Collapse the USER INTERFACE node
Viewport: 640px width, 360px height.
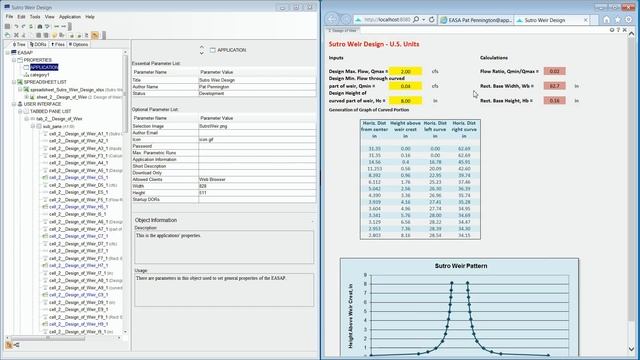pyautogui.click(x=14, y=104)
